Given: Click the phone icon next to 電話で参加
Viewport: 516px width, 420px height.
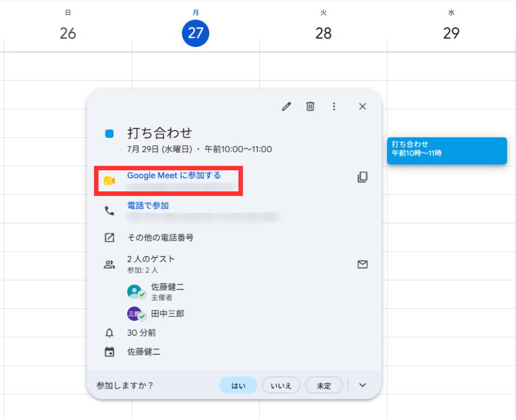Looking at the screenshot, I should (x=110, y=211).
